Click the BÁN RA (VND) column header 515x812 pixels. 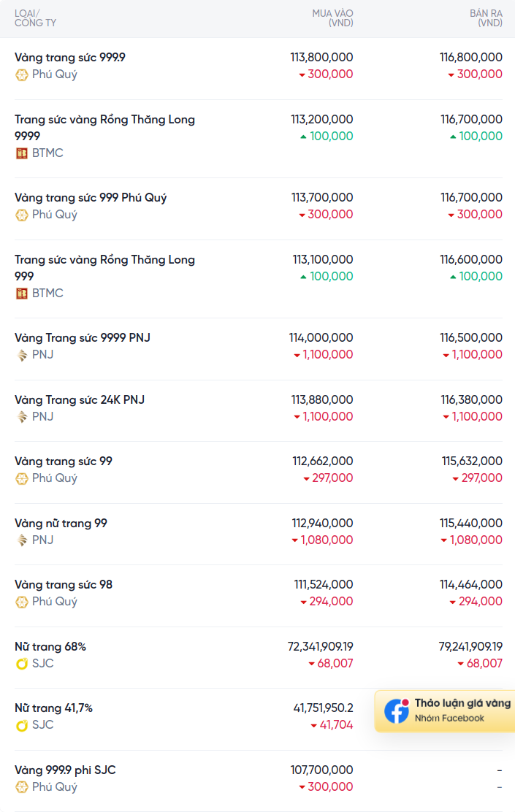486,18
